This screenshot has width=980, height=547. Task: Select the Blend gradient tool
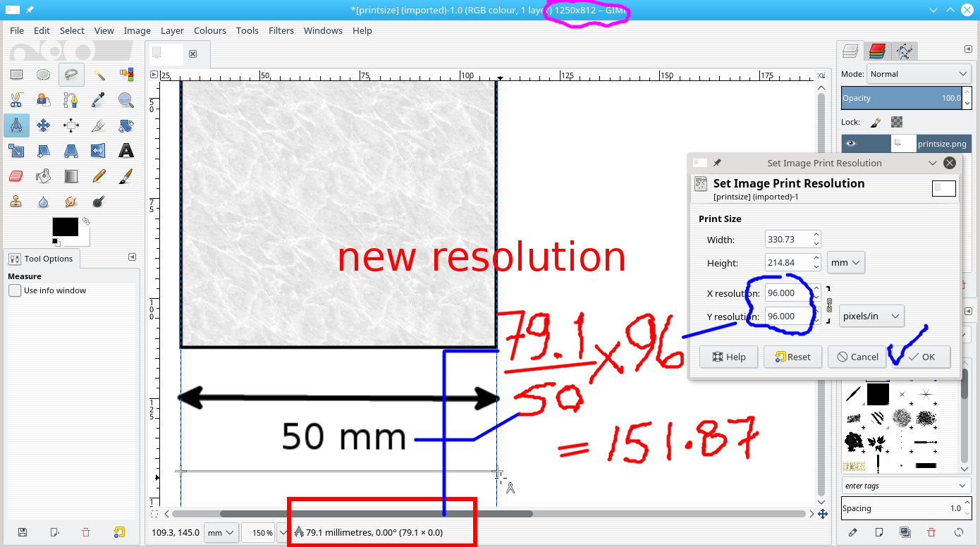pos(71,176)
